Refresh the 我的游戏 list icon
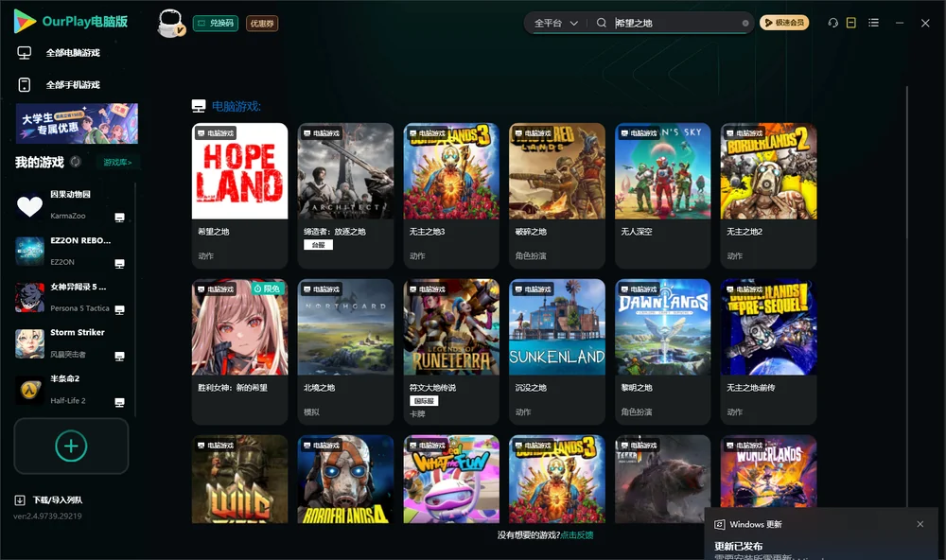The height and width of the screenshot is (560, 946). (x=76, y=162)
